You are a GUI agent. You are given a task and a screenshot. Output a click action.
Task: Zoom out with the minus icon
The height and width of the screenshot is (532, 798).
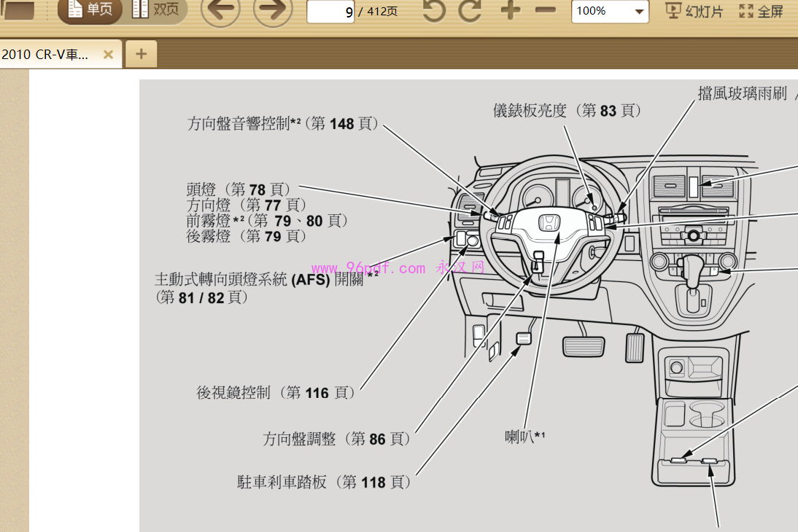click(x=545, y=11)
